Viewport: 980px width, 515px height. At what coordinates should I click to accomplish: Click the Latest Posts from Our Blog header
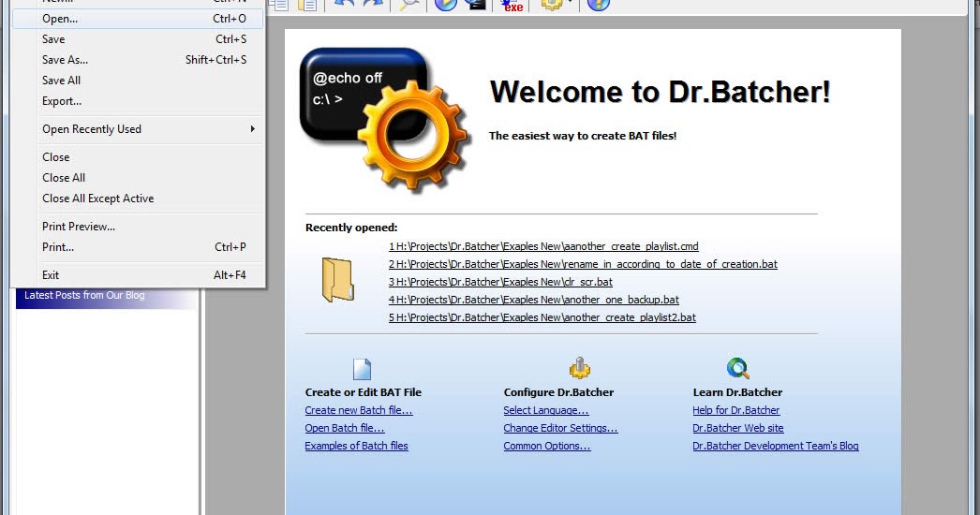tap(106, 296)
